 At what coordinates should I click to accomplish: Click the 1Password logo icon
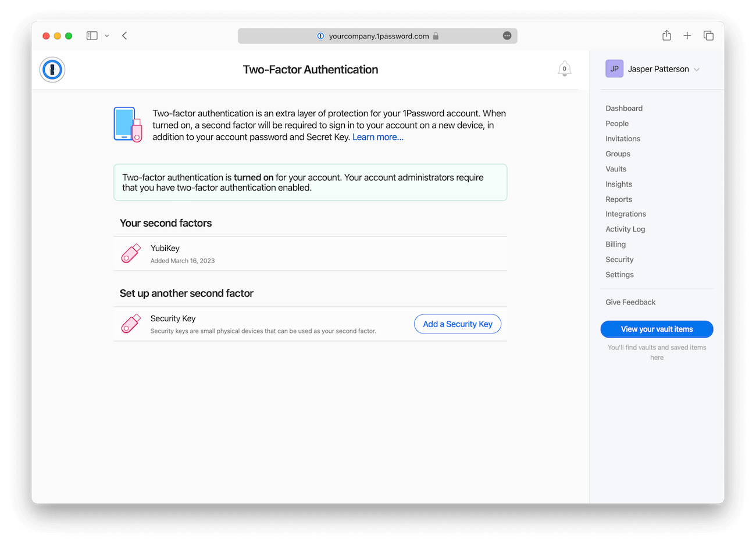point(52,69)
